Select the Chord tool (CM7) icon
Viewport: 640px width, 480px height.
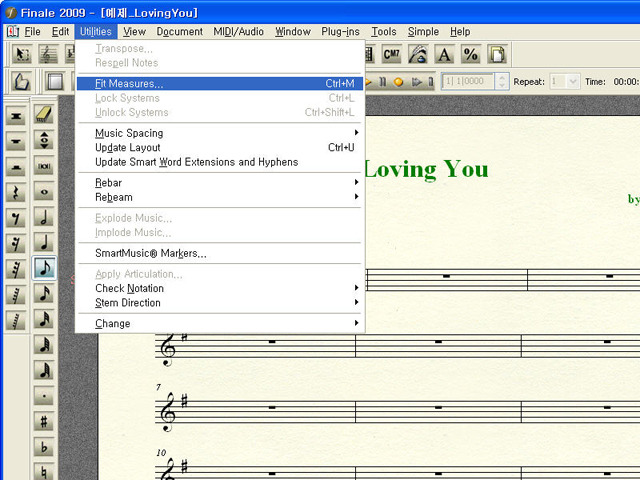392,54
